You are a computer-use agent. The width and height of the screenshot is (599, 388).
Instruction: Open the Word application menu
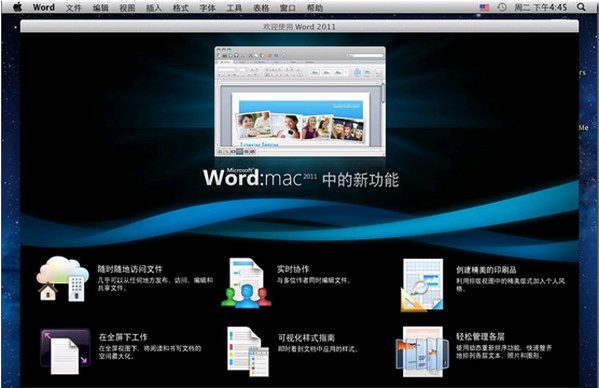point(44,7)
